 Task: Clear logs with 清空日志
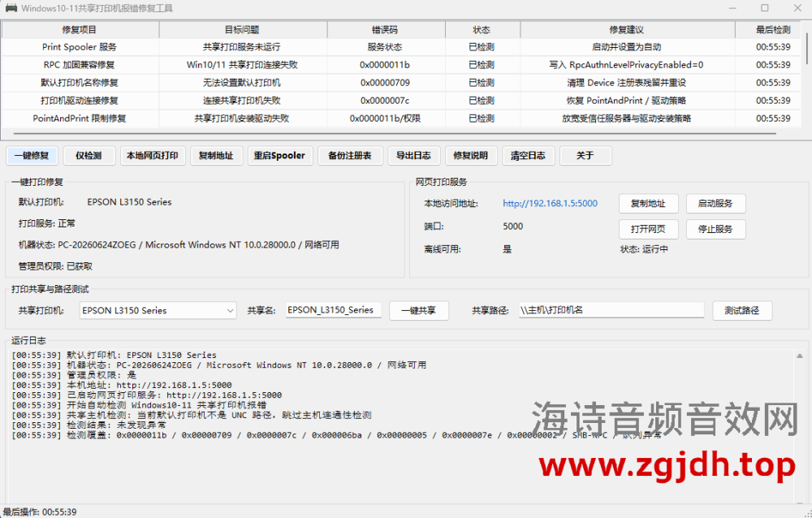point(528,155)
